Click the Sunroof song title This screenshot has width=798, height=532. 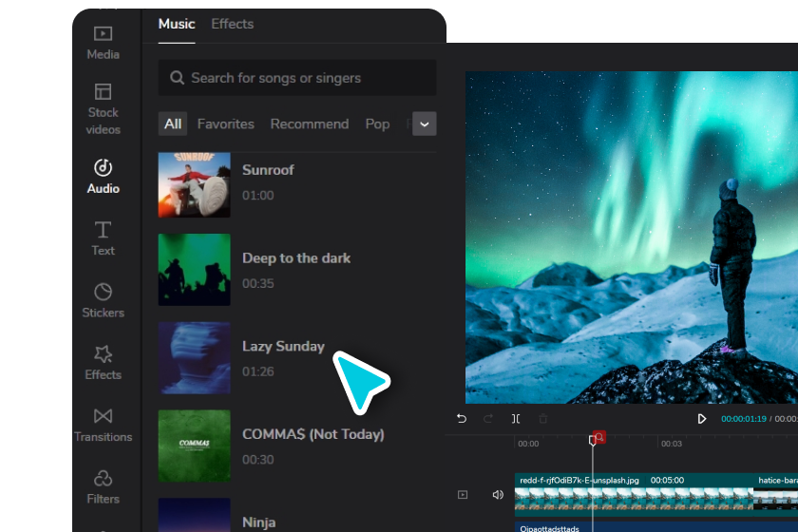point(268,170)
